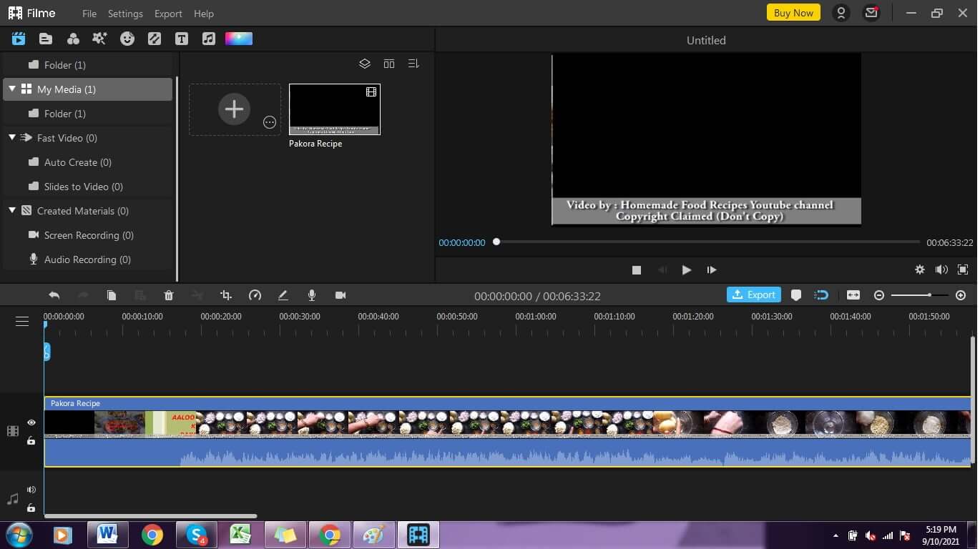Open the messages envelope icon
The image size is (980, 549).
pyautogui.click(x=871, y=13)
